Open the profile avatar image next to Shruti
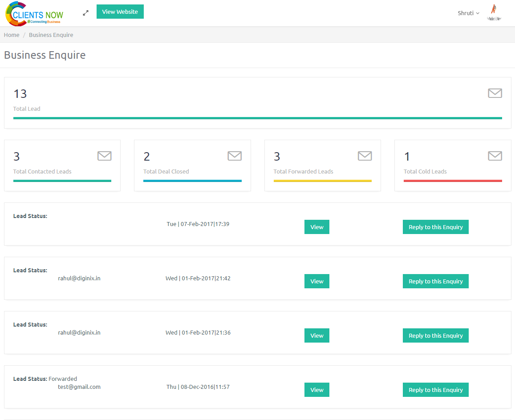 tap(494, 13)
